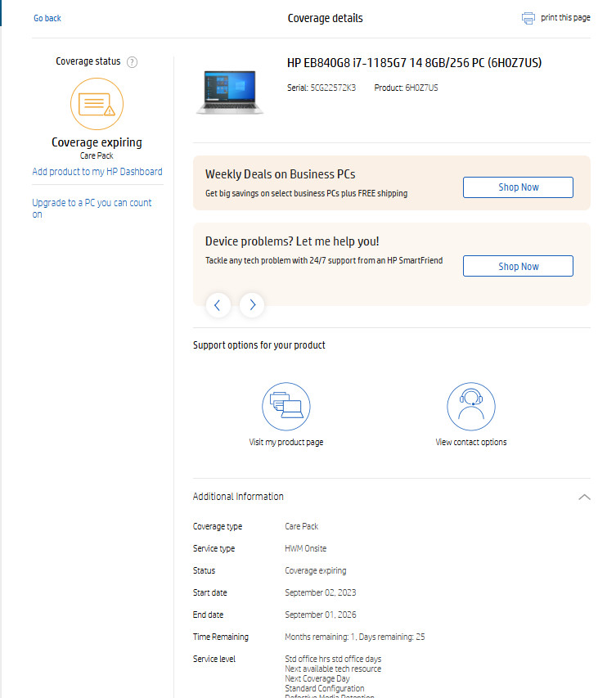Shop Now for Weekly Deals on Business PCs

coord(518,187)
